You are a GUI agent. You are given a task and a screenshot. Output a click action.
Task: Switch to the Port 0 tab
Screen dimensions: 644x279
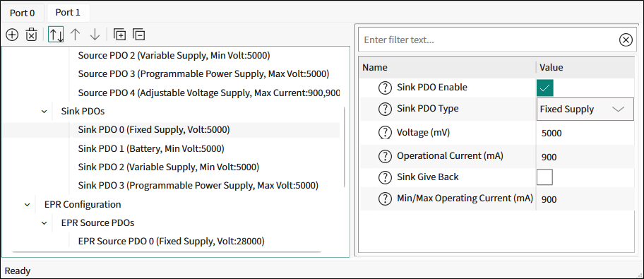23,13
